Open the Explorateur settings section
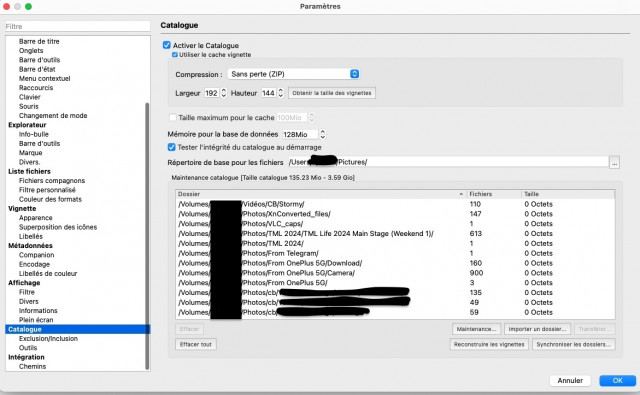 click(27, 125)
